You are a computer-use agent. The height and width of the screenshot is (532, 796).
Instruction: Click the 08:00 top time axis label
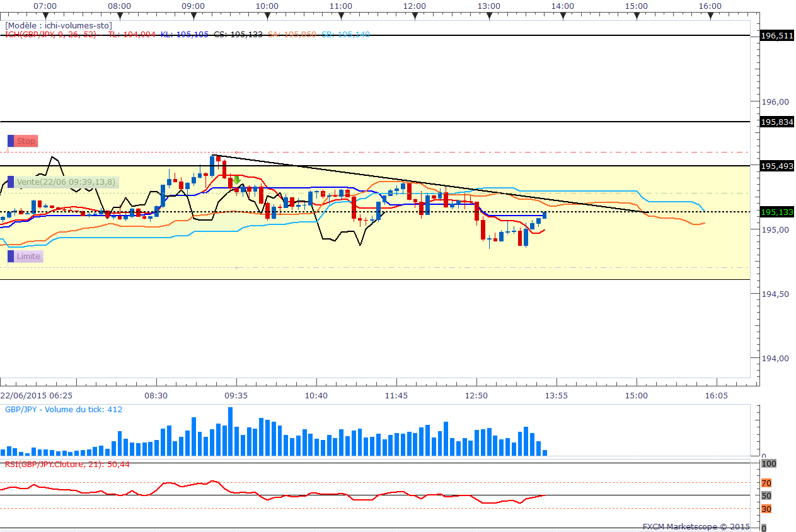(119, 6)
